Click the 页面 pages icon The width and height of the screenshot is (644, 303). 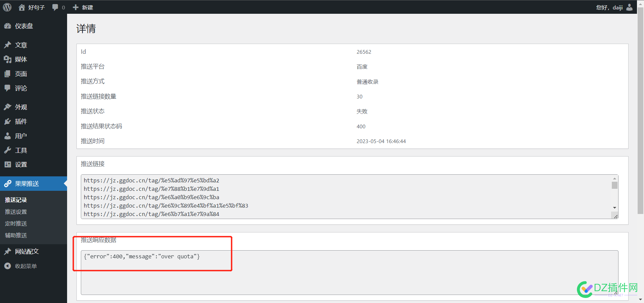[7, 74]
